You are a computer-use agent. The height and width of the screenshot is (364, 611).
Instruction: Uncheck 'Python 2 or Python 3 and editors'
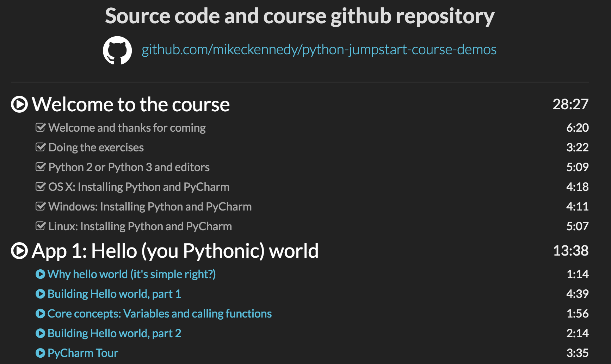(x=41, y=167)
